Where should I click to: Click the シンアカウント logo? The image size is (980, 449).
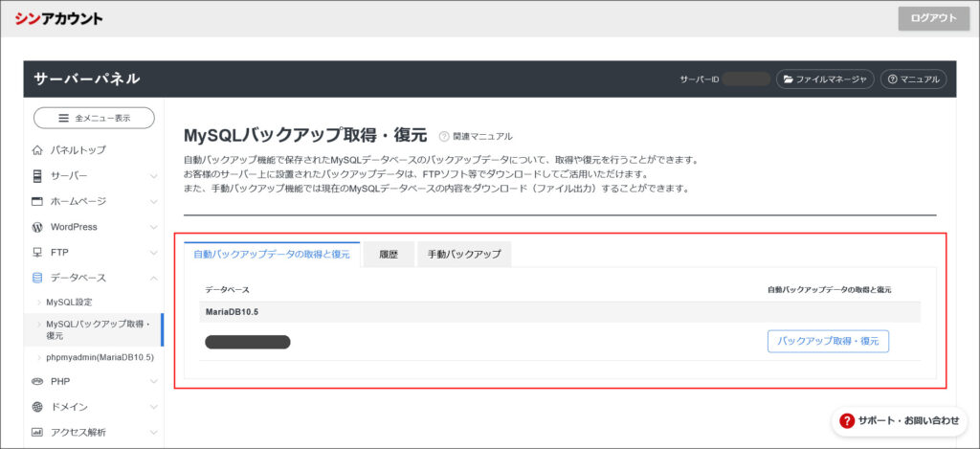pos(58,19)
